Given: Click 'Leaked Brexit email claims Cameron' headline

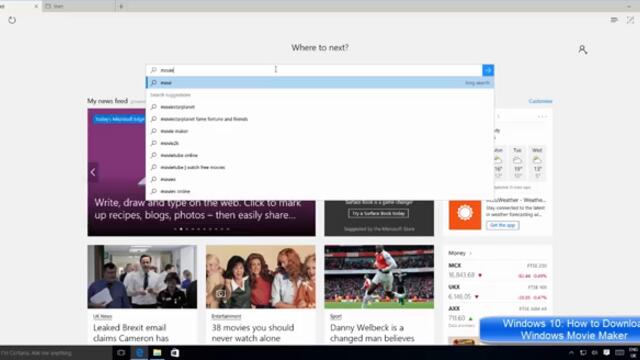Looking at the screenshot, I should 131,333.
